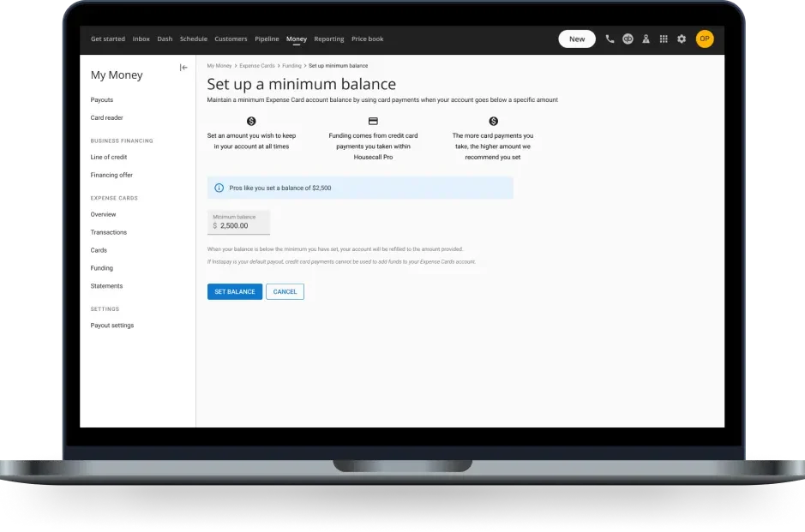The width and height of the screenshot is (805, 532).
Task: Open the apps grid icon
Action: click(664, 39)
